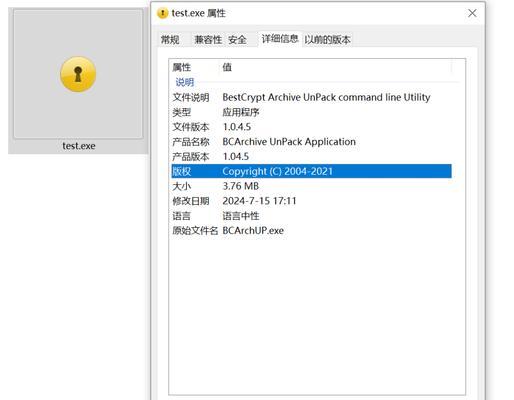Select the large test.exe keyhole icon
The image size is (514, 400).
(x=78, y=74)
